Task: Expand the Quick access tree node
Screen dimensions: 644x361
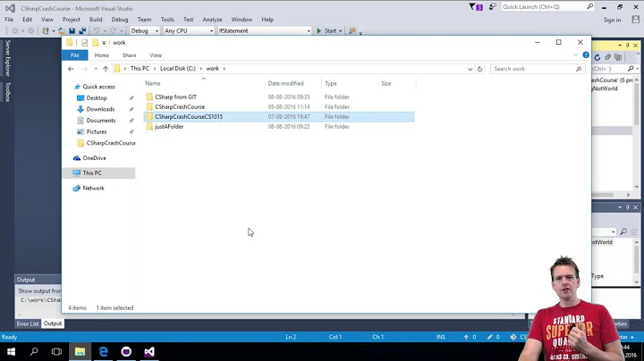Action: tap(69, 87)
